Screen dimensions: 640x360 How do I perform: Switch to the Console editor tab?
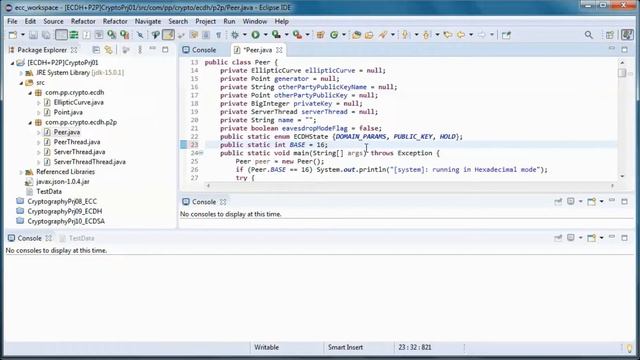click(x=200, y=50)
